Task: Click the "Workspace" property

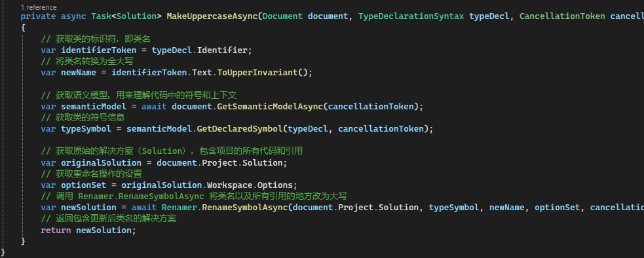Action: [x=229, y=185]
